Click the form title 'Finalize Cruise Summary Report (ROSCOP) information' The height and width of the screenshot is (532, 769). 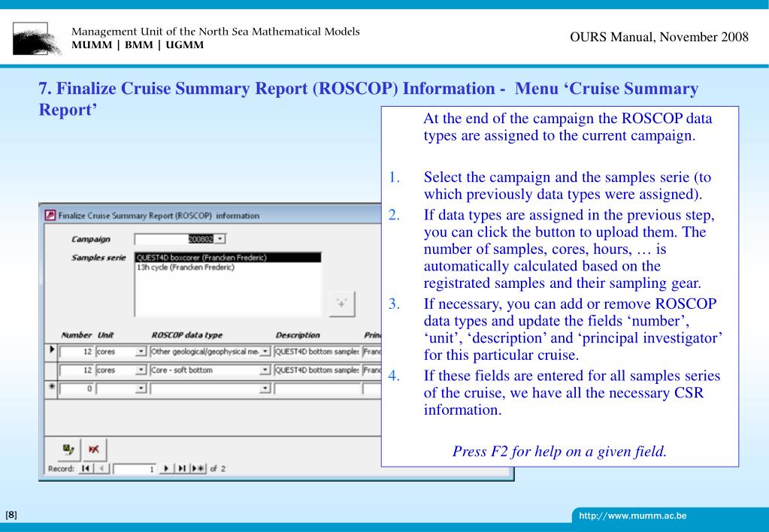[x=159, y=215]
